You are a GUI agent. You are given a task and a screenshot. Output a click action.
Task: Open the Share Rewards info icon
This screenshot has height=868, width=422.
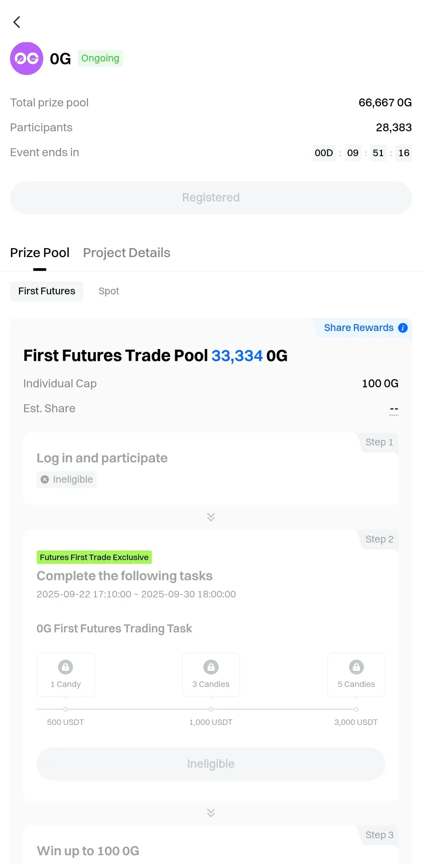coord(403,328)
